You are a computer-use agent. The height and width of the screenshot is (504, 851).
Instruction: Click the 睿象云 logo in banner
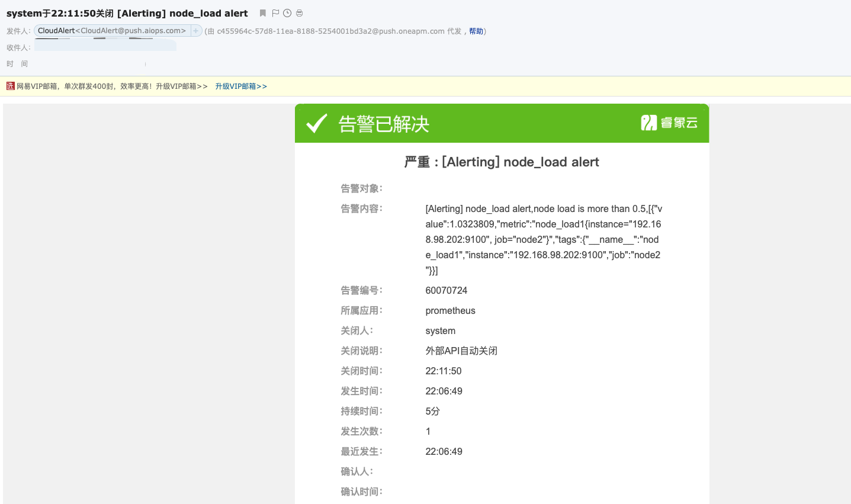pos(669,123)
